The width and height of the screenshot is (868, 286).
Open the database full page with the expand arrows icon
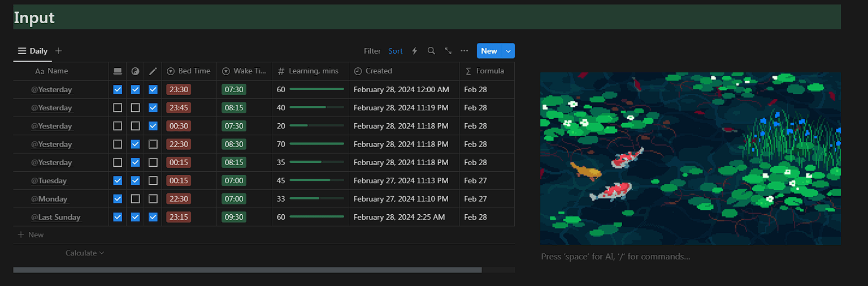point(448,51)
